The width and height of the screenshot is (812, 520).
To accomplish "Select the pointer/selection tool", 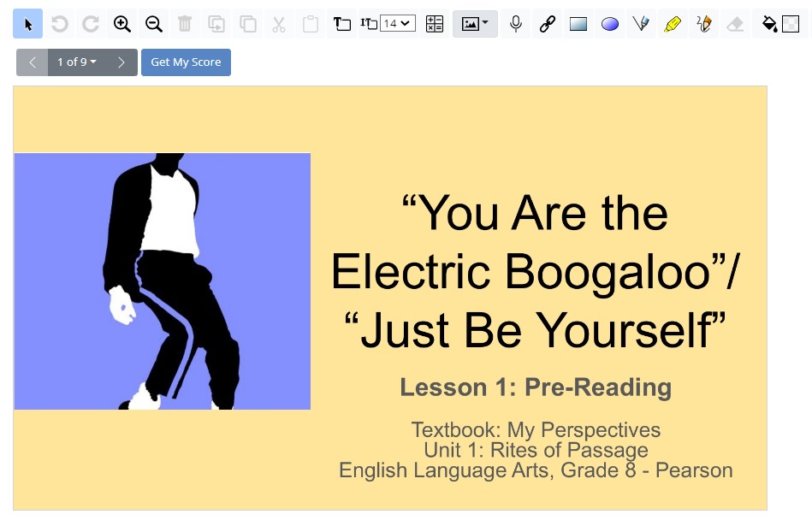I will (x=27, y=23).
